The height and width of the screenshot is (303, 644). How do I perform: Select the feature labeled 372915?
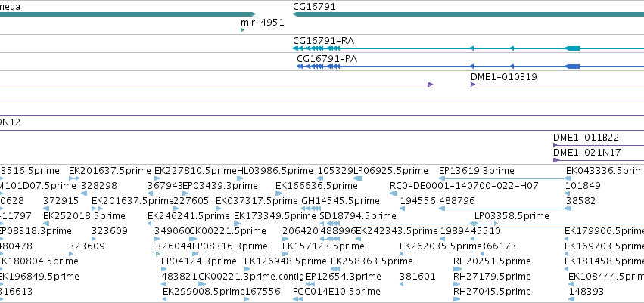tap(61, 201)
